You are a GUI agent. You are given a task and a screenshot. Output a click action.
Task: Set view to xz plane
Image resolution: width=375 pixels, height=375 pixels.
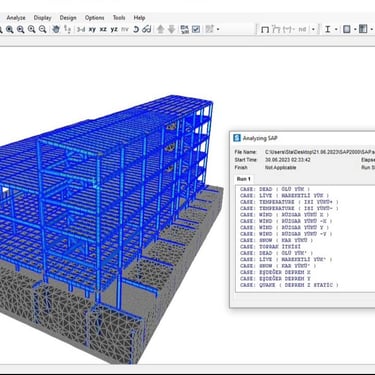tap(103, 29)
